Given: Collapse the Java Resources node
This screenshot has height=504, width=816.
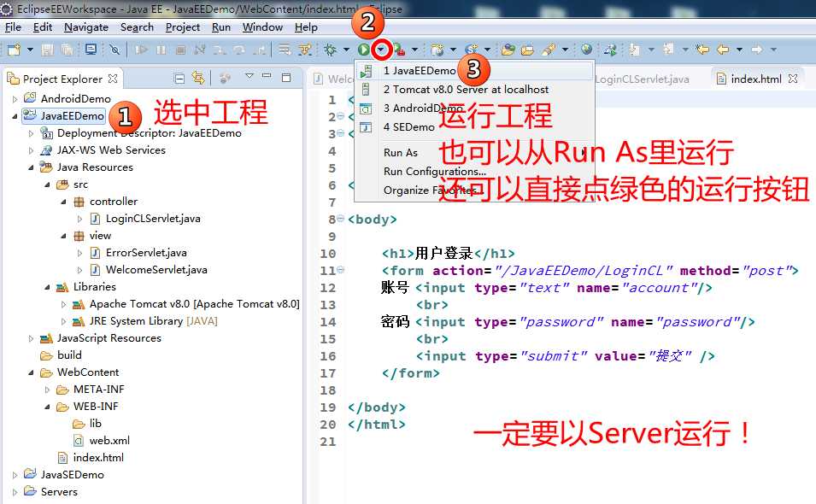Looking at the screenshot, I should [x=31, y=167].
